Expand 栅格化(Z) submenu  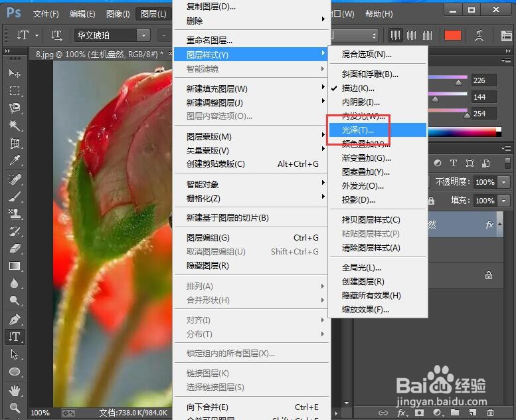[251, 199]
